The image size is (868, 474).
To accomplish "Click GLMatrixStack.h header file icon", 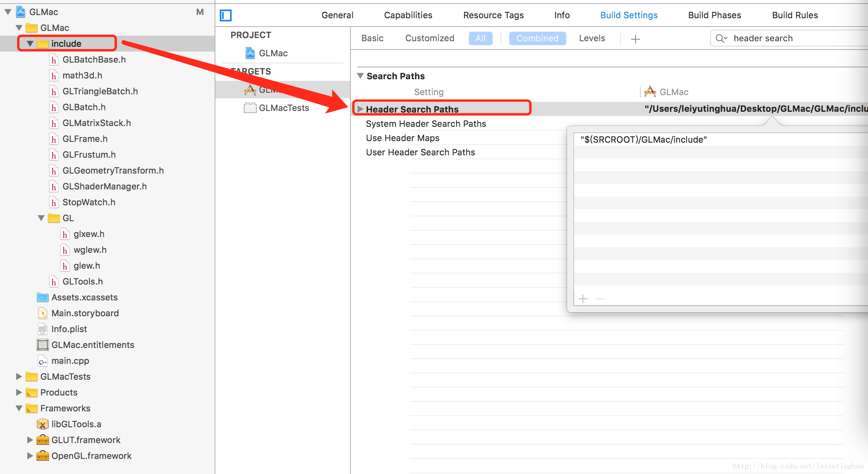I will tap(54, 123).
